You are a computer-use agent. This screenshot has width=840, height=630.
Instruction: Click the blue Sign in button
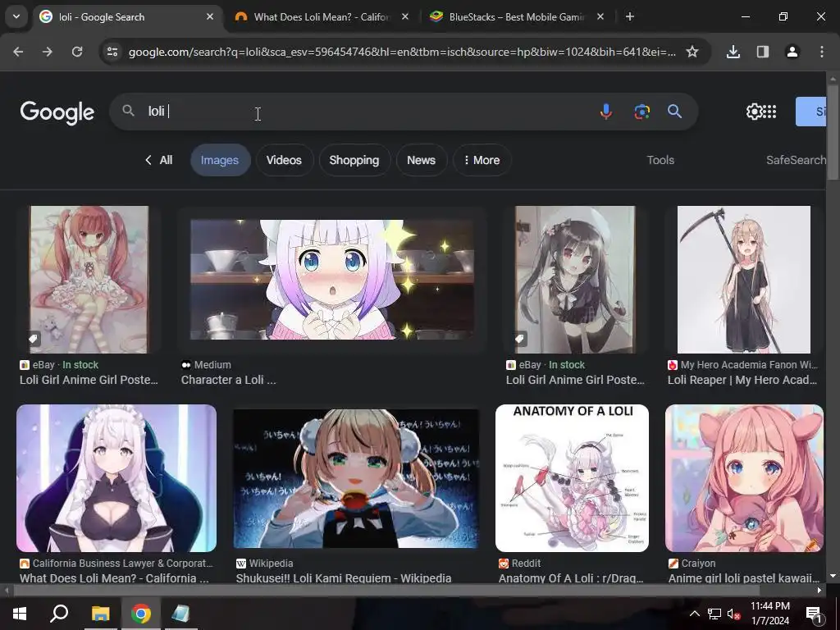[811, 112]
